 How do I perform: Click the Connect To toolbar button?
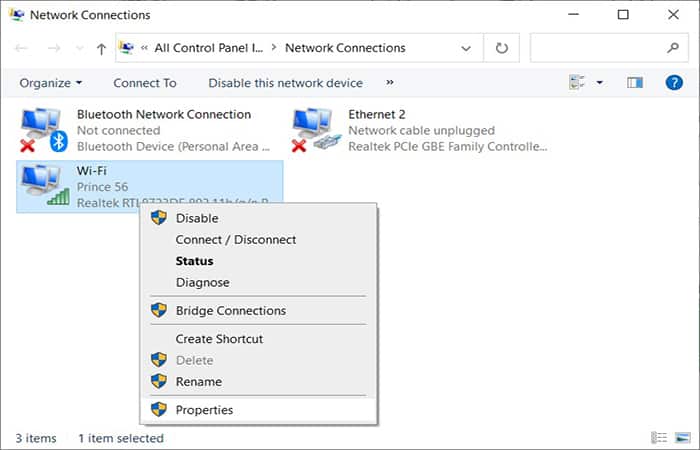pos(145,83)
